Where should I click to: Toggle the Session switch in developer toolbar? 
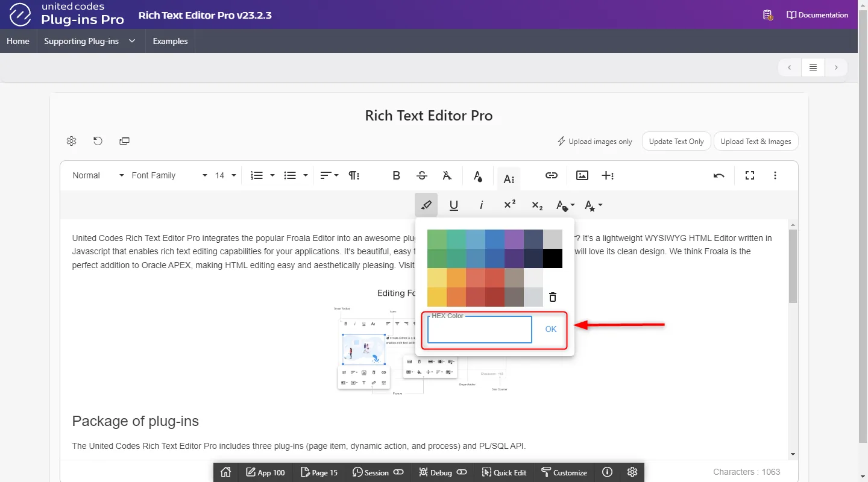398,472
